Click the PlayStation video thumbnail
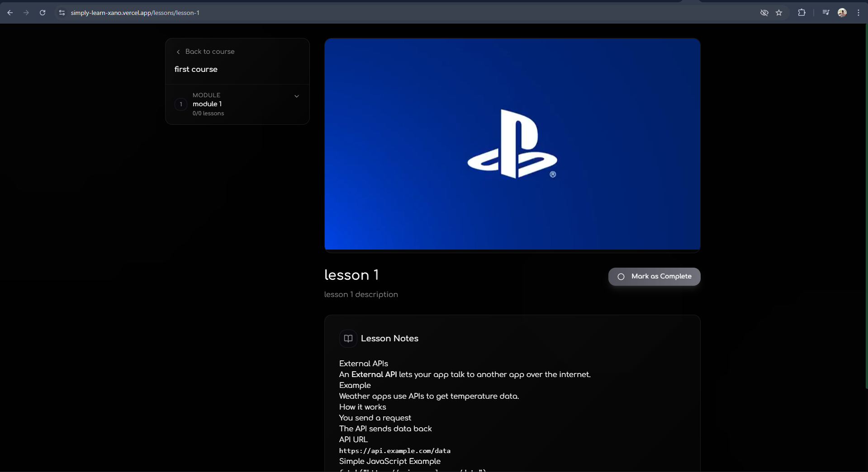This screenshot has width=868, height=472. click(x=512, y=144)
